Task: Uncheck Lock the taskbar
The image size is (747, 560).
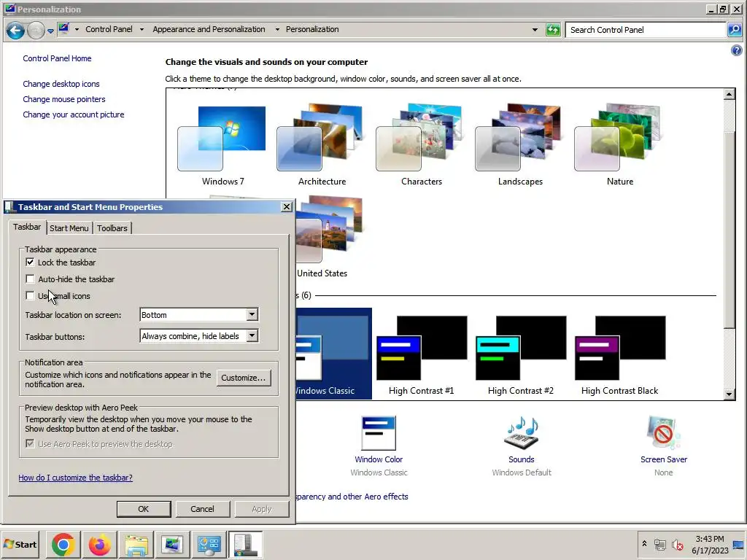Action: click(30, 262)
